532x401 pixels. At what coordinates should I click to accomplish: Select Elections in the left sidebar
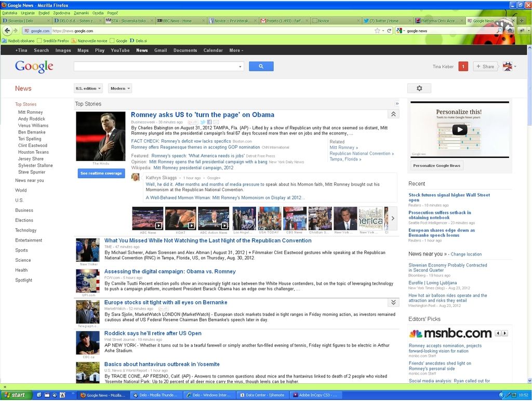pos(24,220)
